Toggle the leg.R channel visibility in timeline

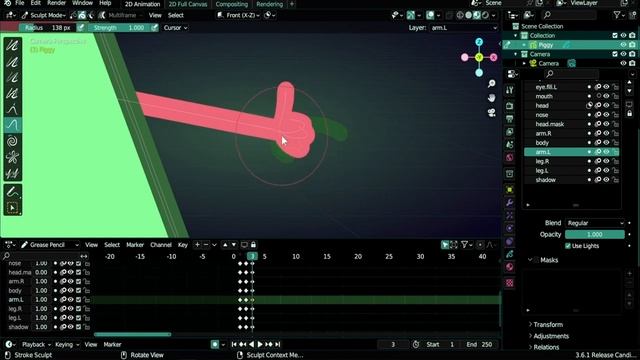[x=71, y=309]
